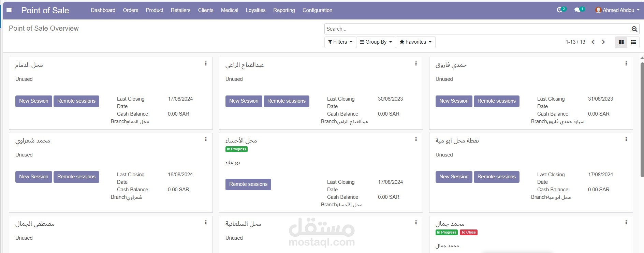Click the To Close badge on محمد جمال

469,232
